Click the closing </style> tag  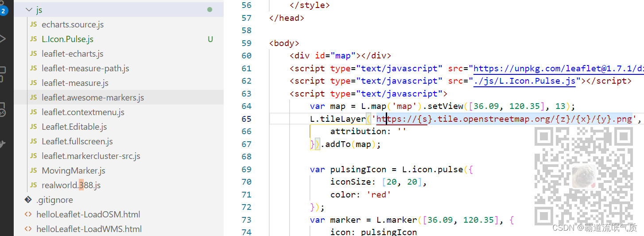pos(310,5)
